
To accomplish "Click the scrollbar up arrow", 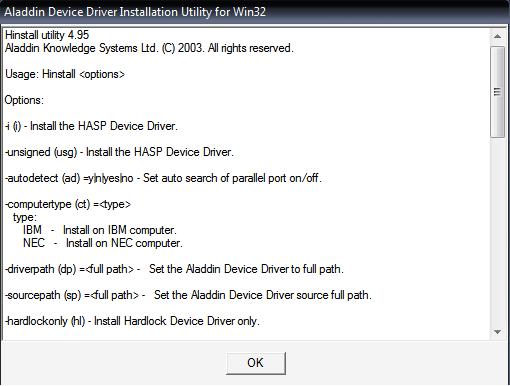I will 497,36.
